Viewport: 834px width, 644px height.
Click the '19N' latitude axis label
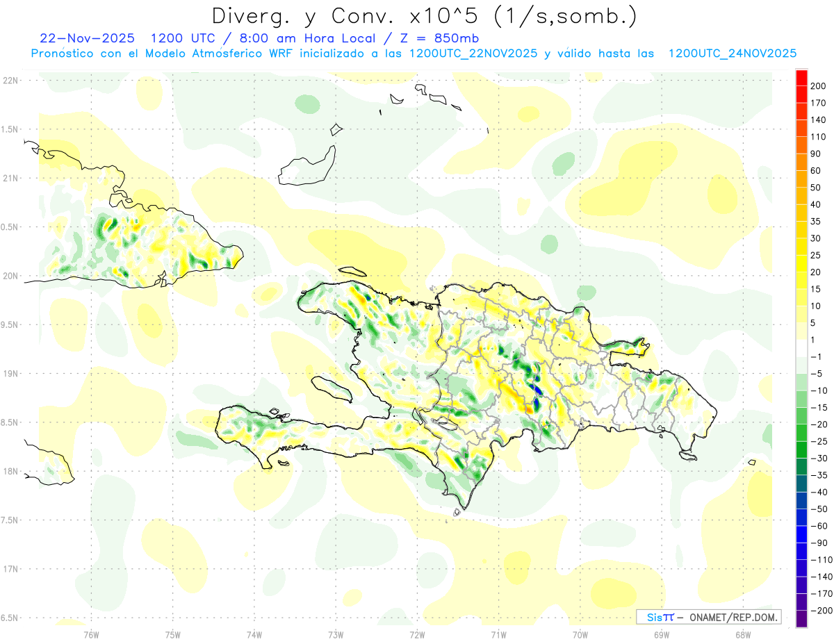(x=11, y=373)
